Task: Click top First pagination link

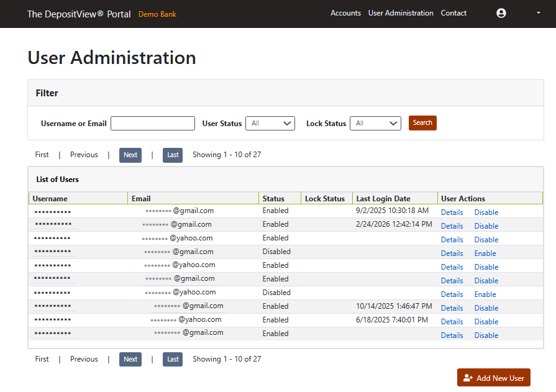Action: pyautogui.click(x=42, y=155)
